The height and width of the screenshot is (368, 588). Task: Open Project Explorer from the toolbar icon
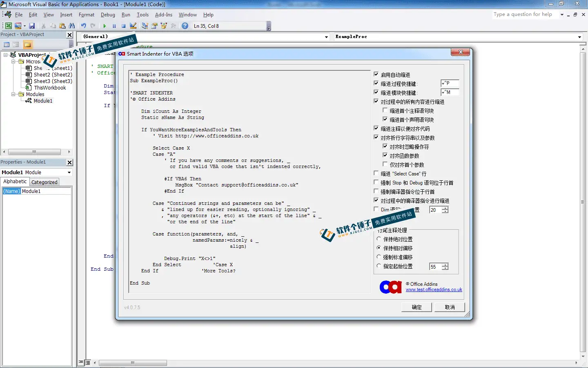(x=145, y=26)
